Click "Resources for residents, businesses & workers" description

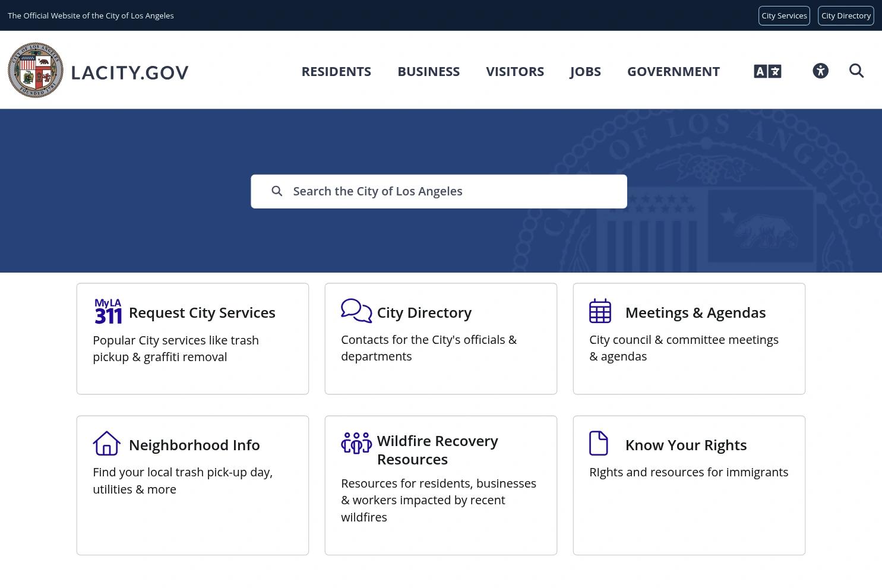(x=438, y=500)
